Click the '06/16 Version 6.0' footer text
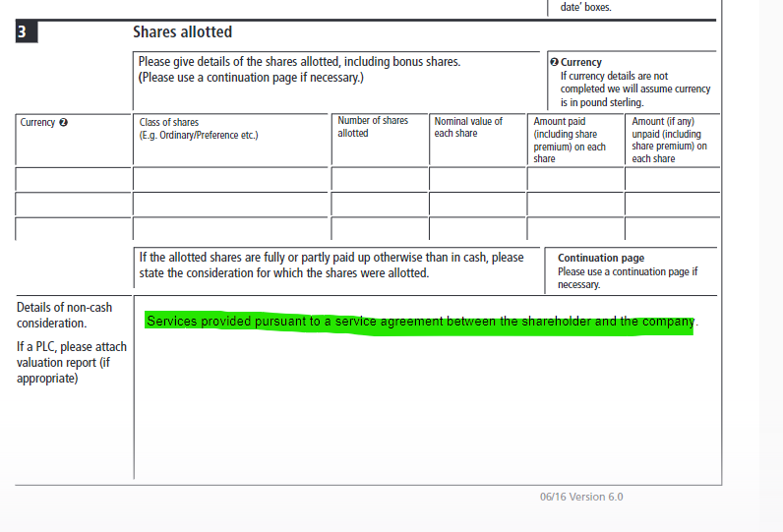The image size is (783, 532). (581, 497)
